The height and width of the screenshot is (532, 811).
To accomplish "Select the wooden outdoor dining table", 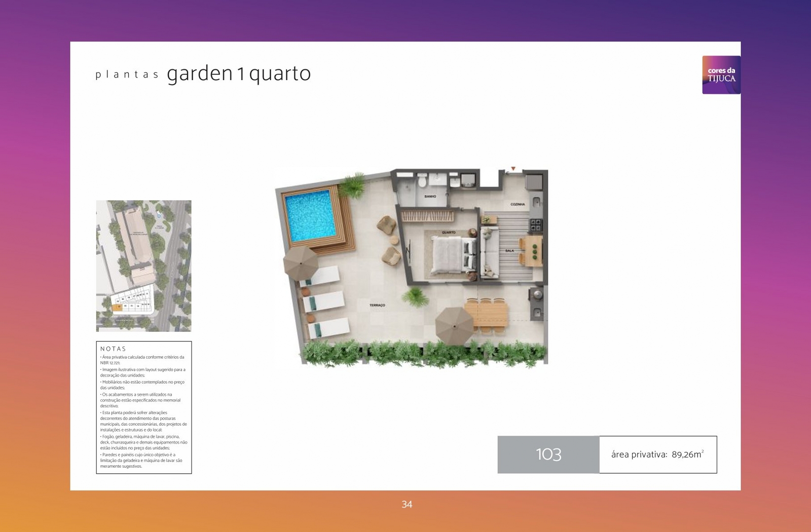I will [x=487, y=315].
